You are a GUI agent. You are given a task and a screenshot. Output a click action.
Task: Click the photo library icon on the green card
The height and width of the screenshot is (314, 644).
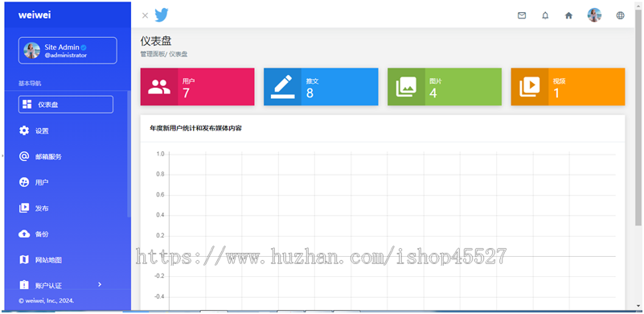point(406,87)
